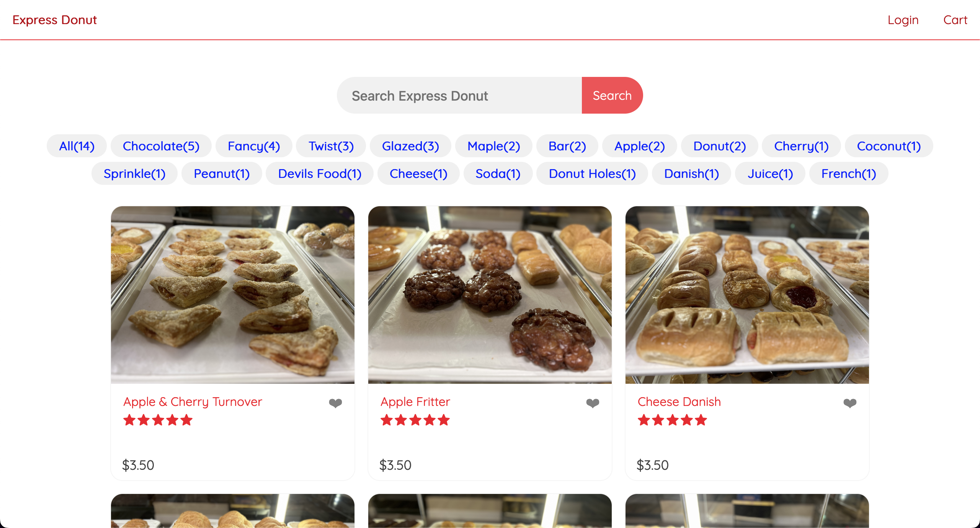Open the Apple Fritter product photo
Viewport: 980px width, 528px height.
click(x=490, y=295)
